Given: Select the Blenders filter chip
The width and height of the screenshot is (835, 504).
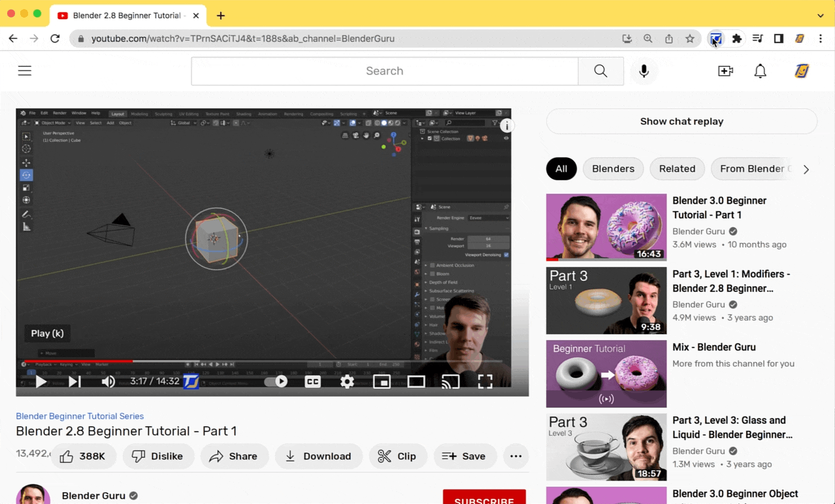Looking at the screenshot, I should coord(613,168).
